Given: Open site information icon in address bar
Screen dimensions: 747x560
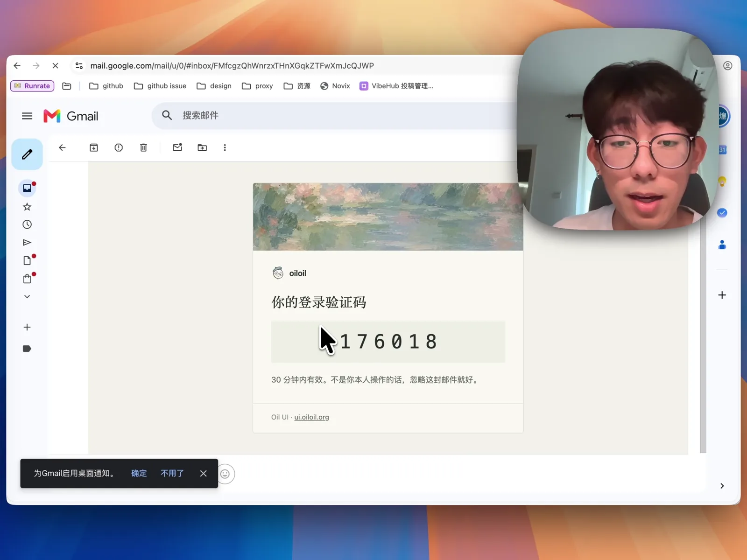Looking at the screenshot, I should (79, 66).
